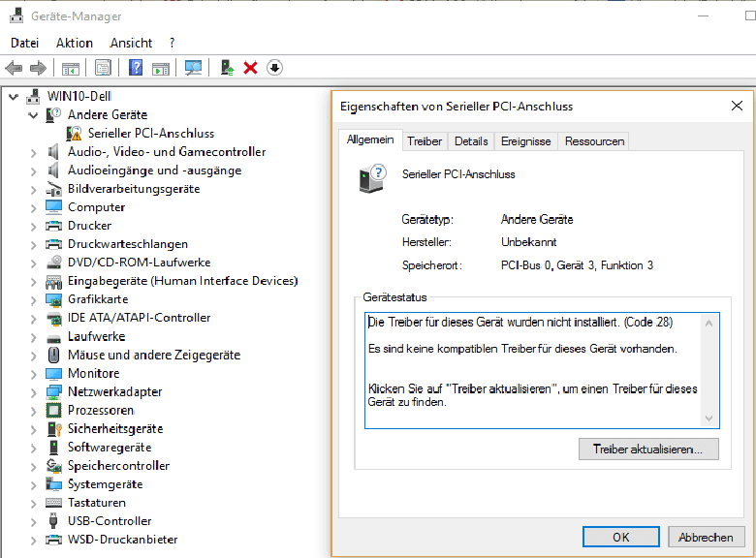Click the blue Help question mark toolbar icon
This screenshot has height=558, width=756.
136,68
